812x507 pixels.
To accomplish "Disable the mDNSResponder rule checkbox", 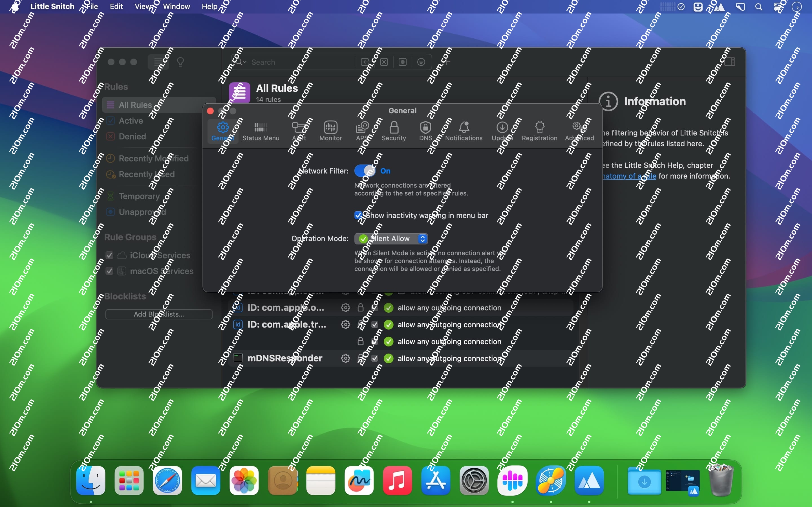I will [x=375, y=359].
